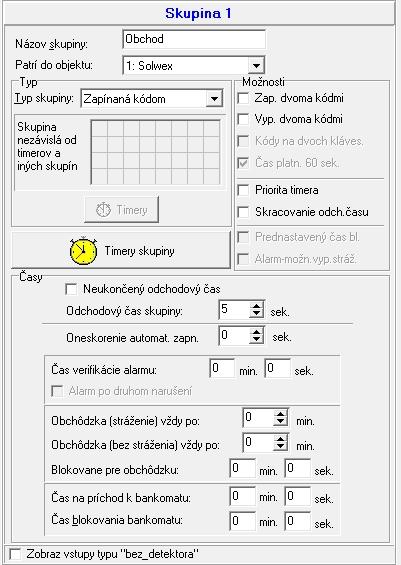401x565 pixels.
Task: Enable Skracovanie odch.času checkbox
Action: (x=244, y=212)
